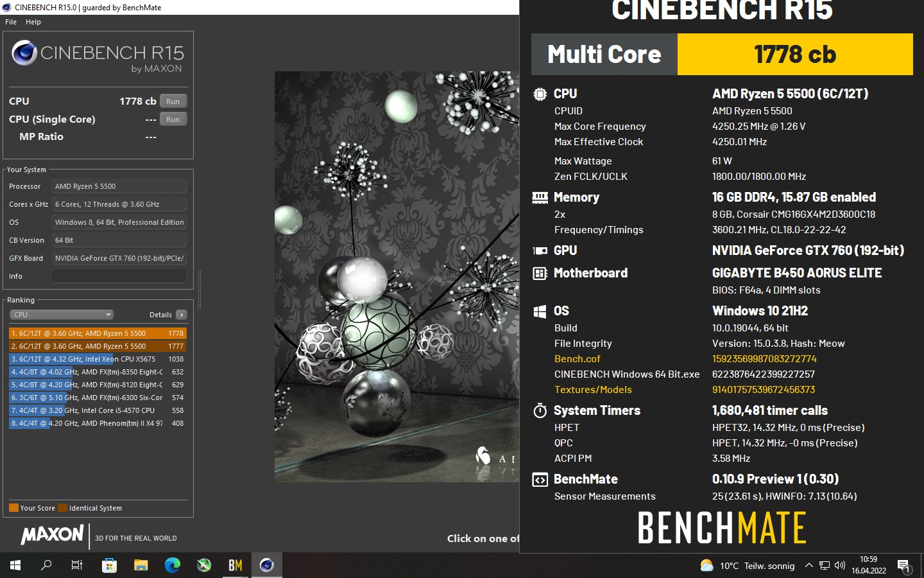Click the BenchMate OS Windows icon
The height and width of the screenshot is (578, 924).
(540, 311)
